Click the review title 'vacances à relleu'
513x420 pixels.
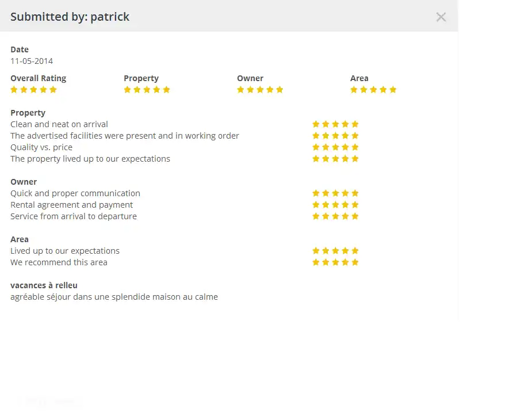[x=44, y=285]
